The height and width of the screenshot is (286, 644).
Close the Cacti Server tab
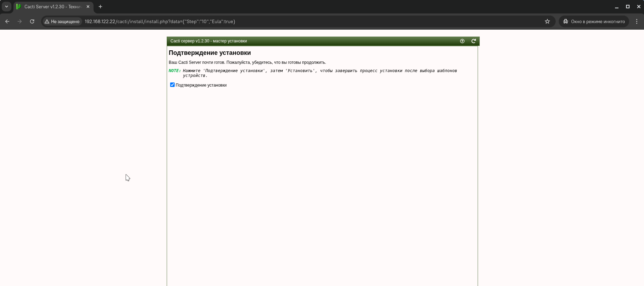tap(88, 7)
